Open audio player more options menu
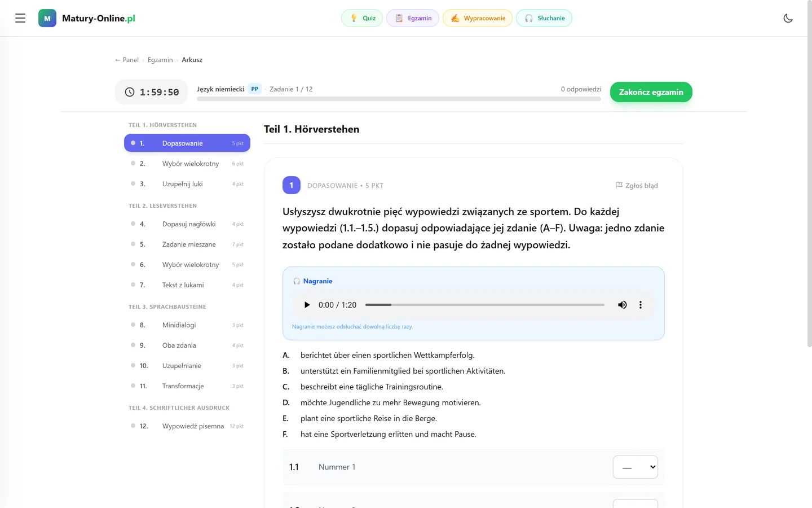The width and height of the screenshot is (812, 508). [x=641, y=305]
